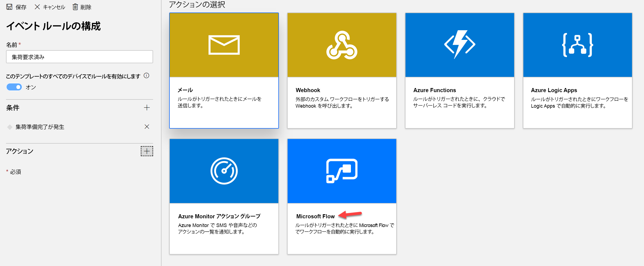Click the Azure Monitor description text

pyautogui.click(x=217, y=228)
